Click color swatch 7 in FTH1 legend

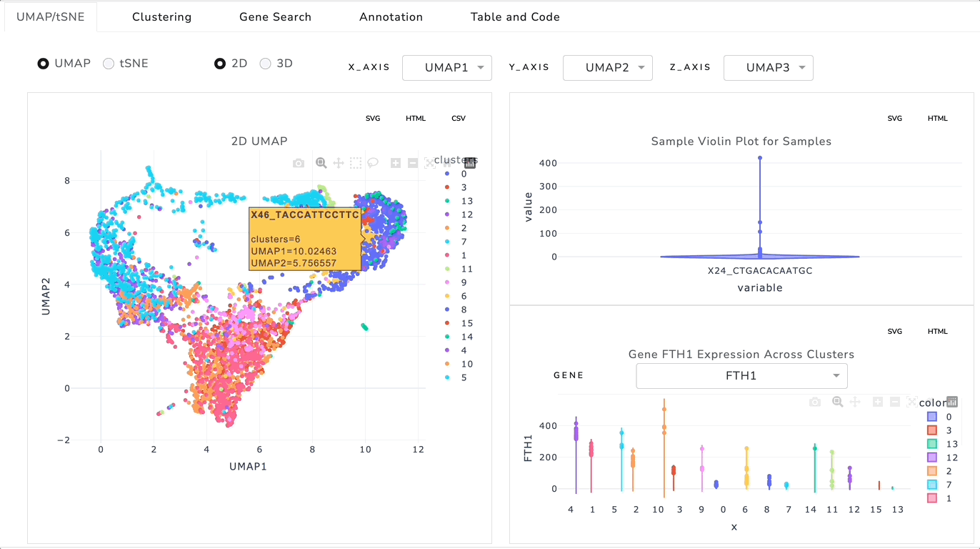click(x=931, y=485)
